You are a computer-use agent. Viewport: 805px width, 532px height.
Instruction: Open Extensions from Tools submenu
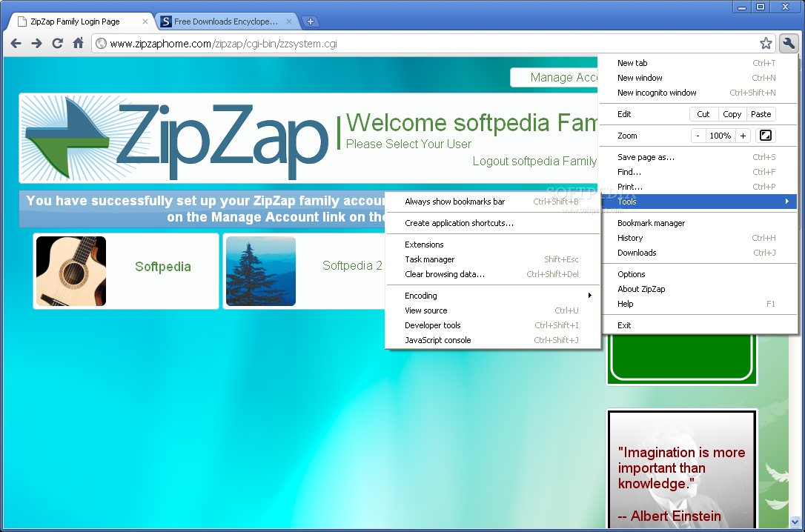493,245
